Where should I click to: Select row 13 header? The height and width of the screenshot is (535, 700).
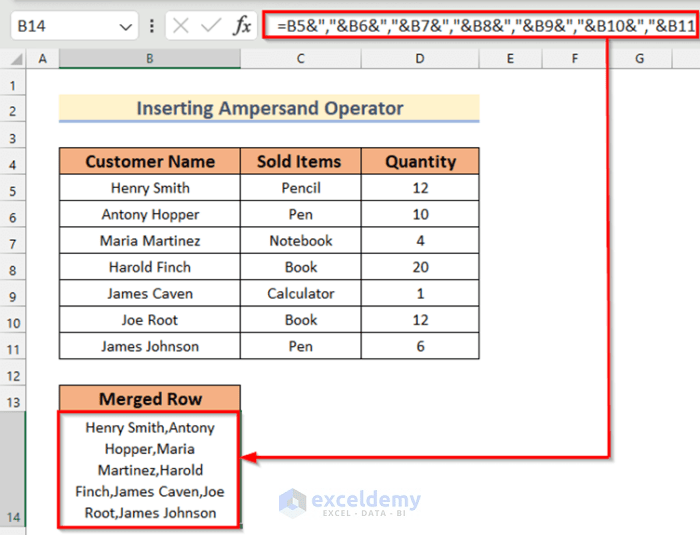(12, 399)
